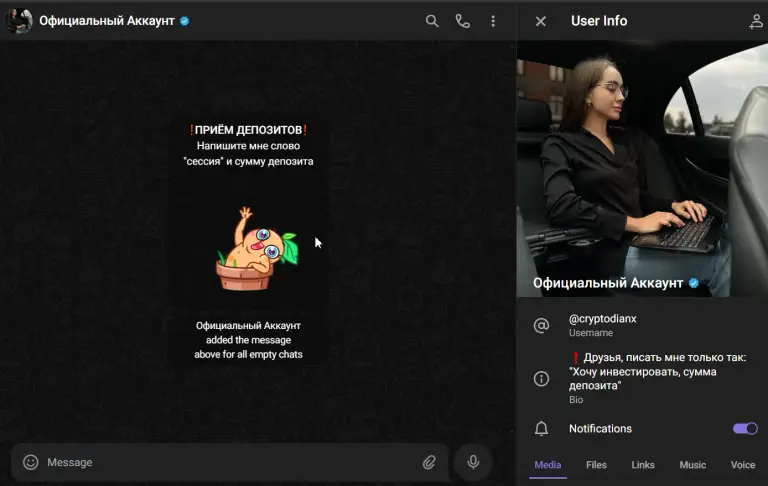This screenshot has width=768, height=486.
Task: Click the at-sign username icon
Action: (541, 325)
